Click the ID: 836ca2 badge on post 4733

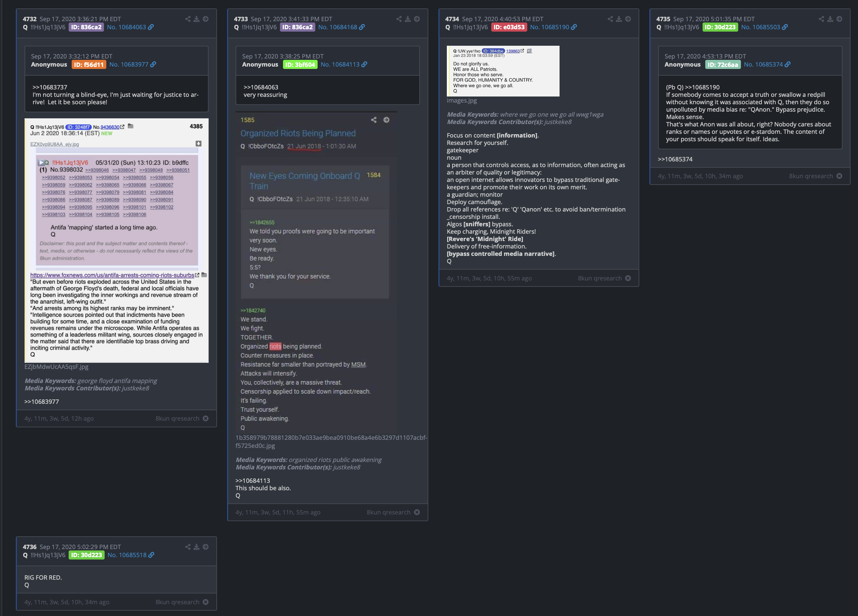click(297, 27)
